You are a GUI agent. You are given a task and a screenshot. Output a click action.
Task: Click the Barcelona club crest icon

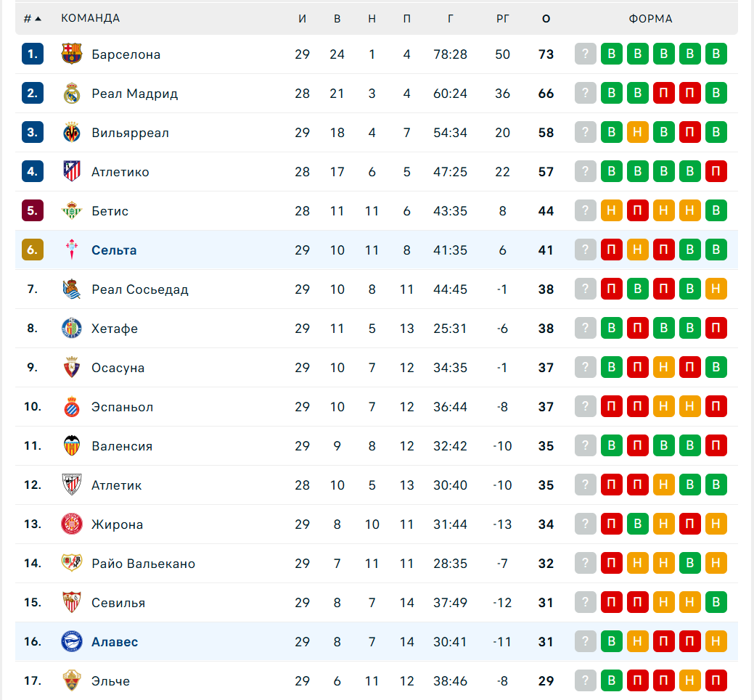[72, 54]
